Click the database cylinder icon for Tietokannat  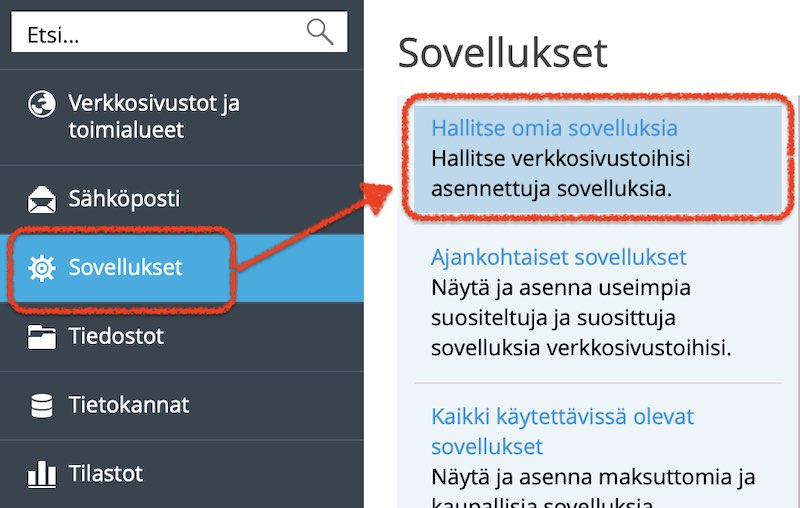click(42, 405)
